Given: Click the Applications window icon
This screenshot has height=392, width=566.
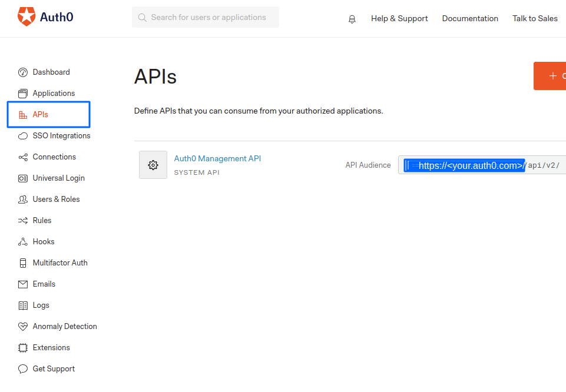Looking at the screenshot, I should click(23, 94).
